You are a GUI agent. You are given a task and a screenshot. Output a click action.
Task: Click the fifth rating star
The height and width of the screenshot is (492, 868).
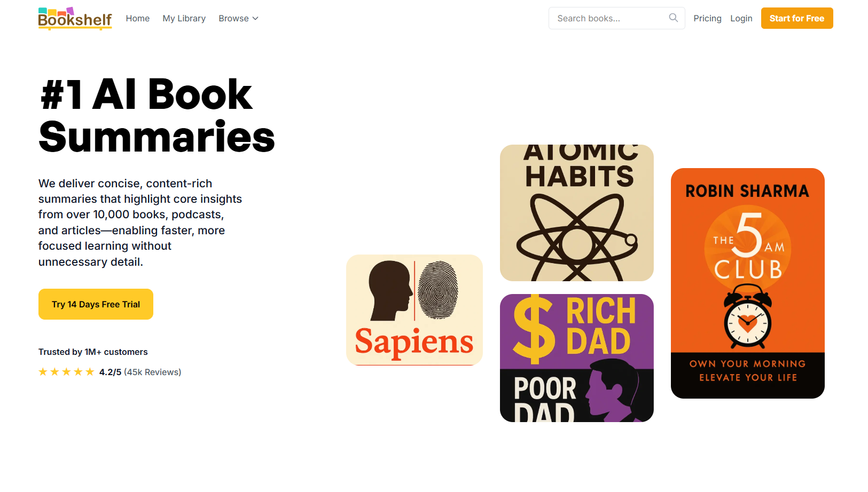(x=90, y=372)
